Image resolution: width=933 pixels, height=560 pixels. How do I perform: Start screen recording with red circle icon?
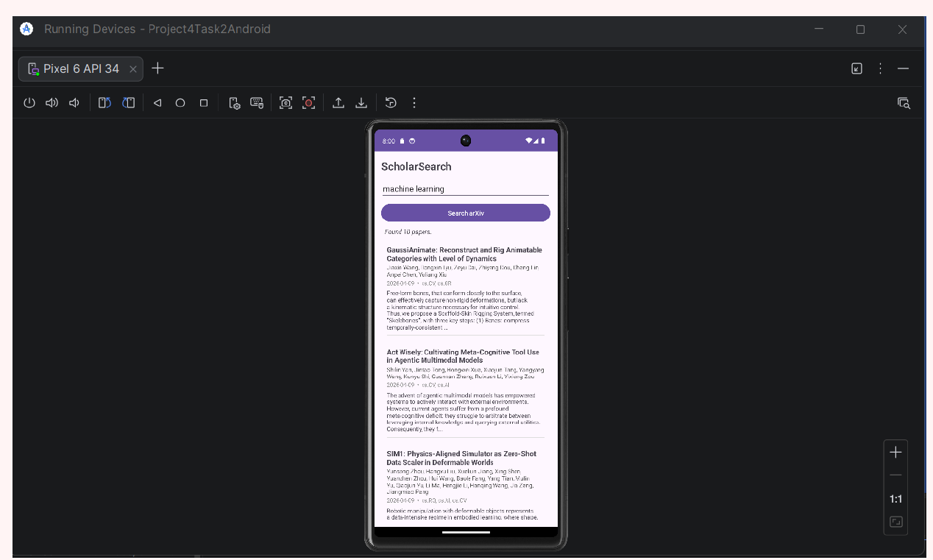[308, 103]
